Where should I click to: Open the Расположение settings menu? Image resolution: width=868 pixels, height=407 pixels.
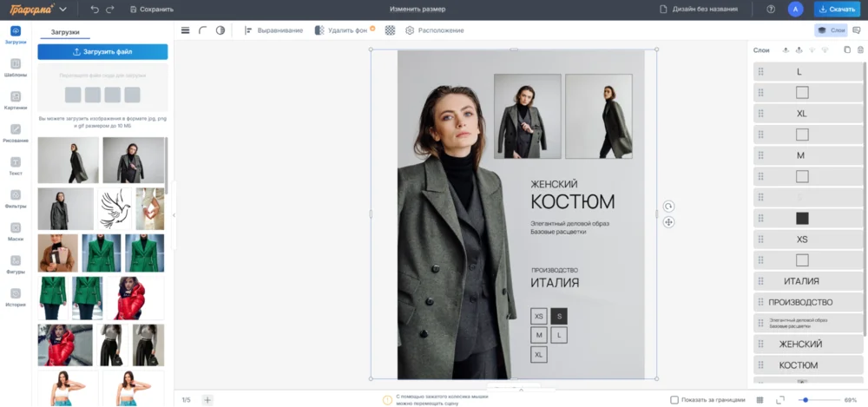point(434,30)
